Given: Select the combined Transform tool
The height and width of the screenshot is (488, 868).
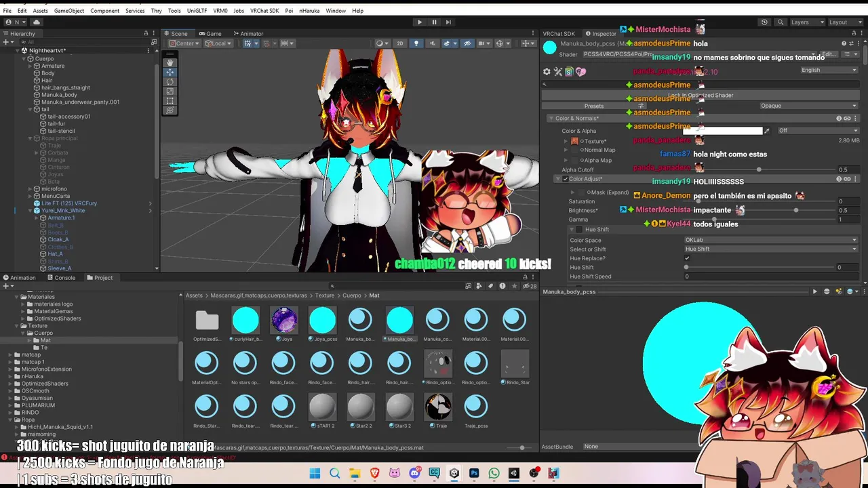Looking at the screenshot, I should [x=170, y=110].
